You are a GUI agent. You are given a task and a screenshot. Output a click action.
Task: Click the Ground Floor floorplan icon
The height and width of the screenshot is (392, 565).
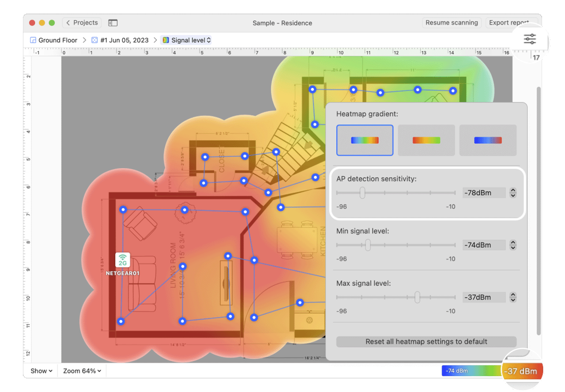(x=33, y=40)
